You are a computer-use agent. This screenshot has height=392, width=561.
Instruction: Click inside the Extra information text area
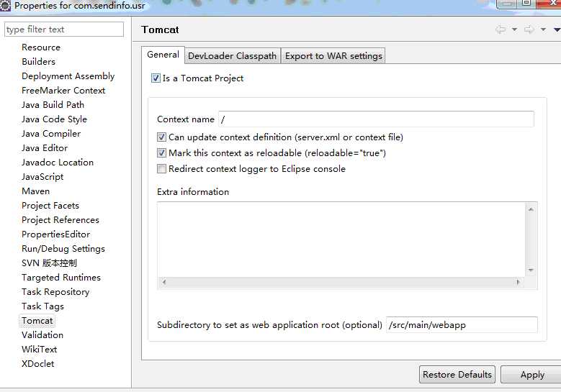tap(341, 240)
